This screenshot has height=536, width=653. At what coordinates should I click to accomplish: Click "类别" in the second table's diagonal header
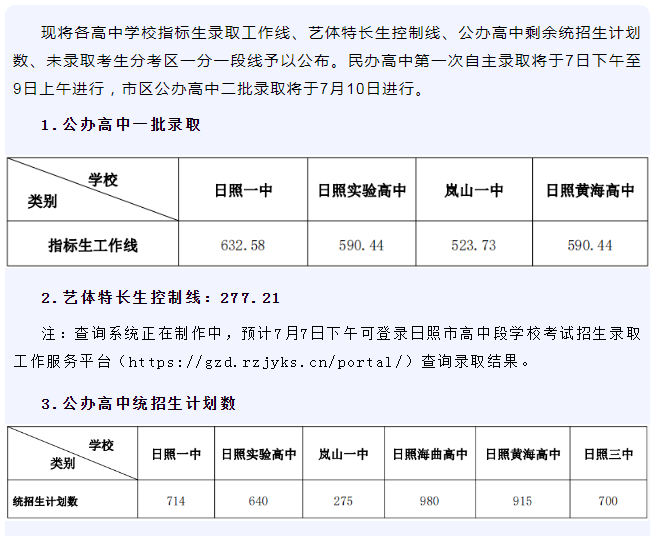(62, 463)
